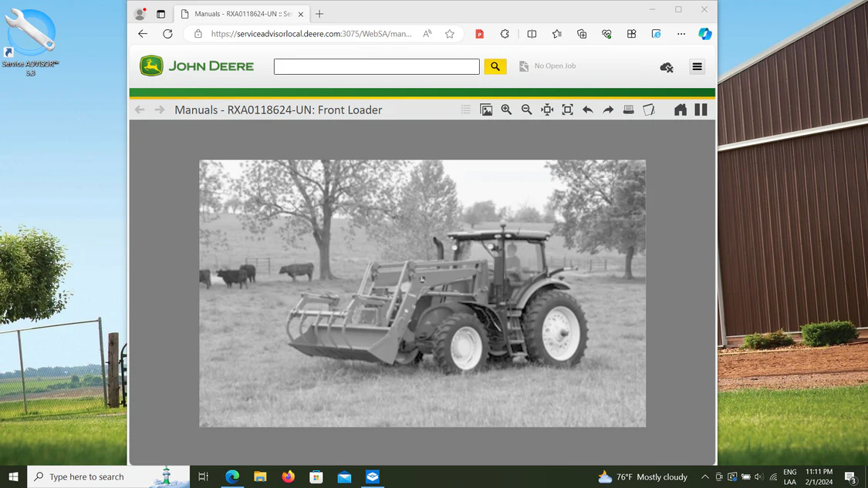Open Edge Settings and more ellipsis menu
This screenshot has height=488, width=868.
point(681,34)
